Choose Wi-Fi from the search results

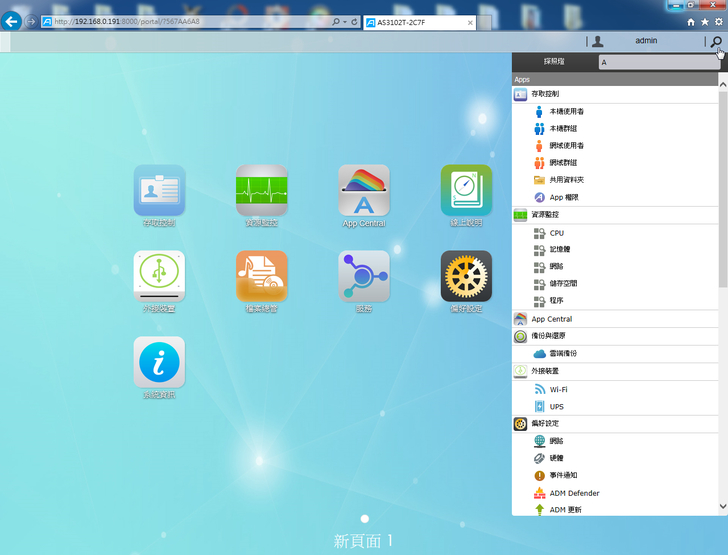pyautogui.click(x=558, y=389)
